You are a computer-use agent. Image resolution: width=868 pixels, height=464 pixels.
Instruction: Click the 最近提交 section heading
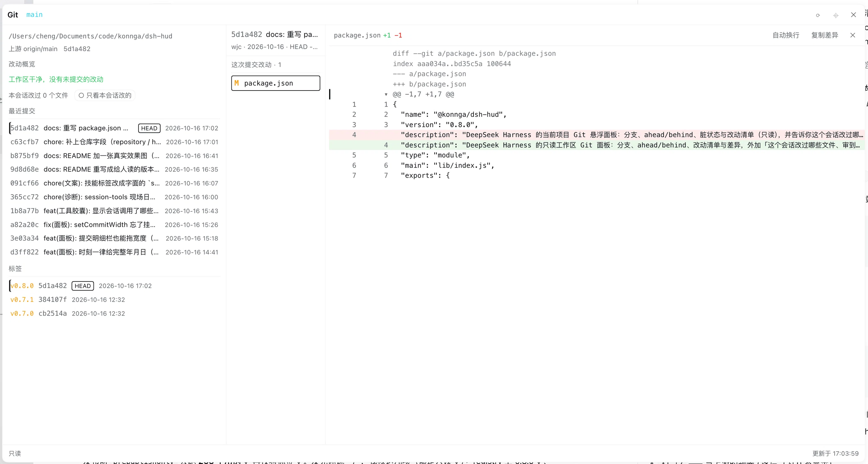pyautogui.click(x=22, y=111)
